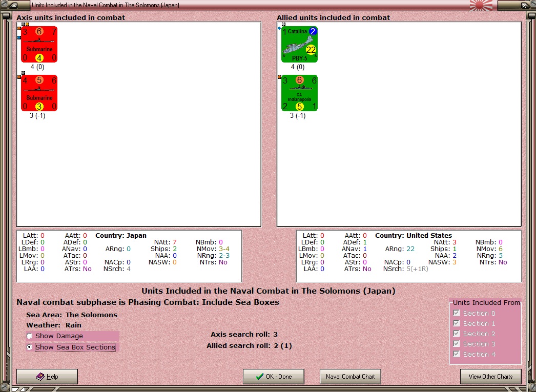This screenshot has width=536, height=392.
Task: Select the Show Damage radio button
Action: (30, 336)
